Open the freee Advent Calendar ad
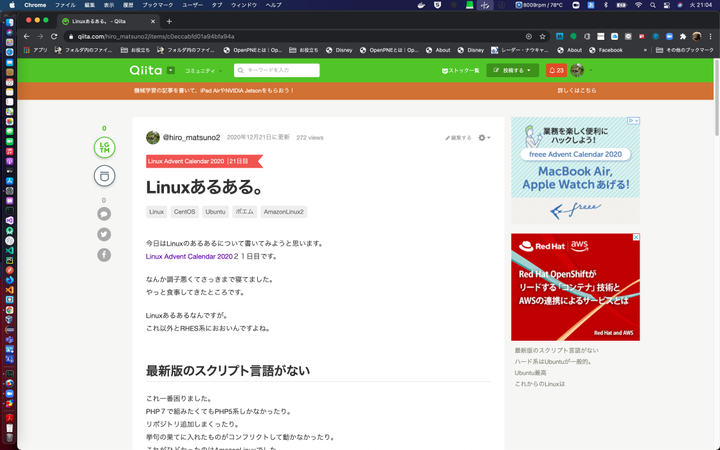Viewport: 720px width, 450px height. point(575,170)
